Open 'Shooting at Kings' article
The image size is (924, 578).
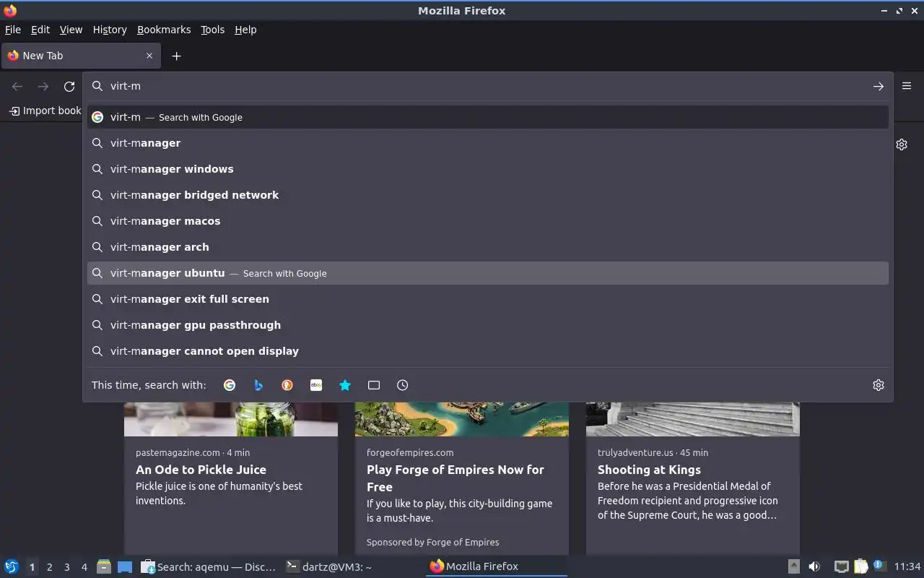point(649,470)
